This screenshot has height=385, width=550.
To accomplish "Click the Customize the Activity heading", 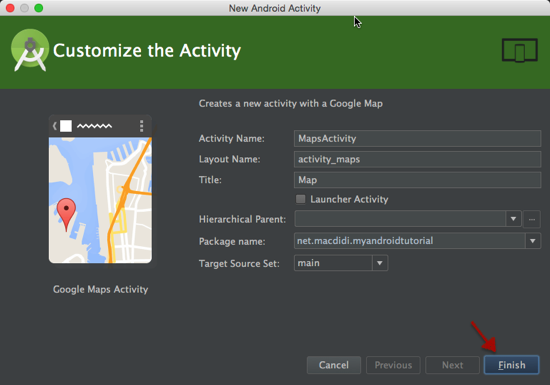I will (x=147, y=50).
